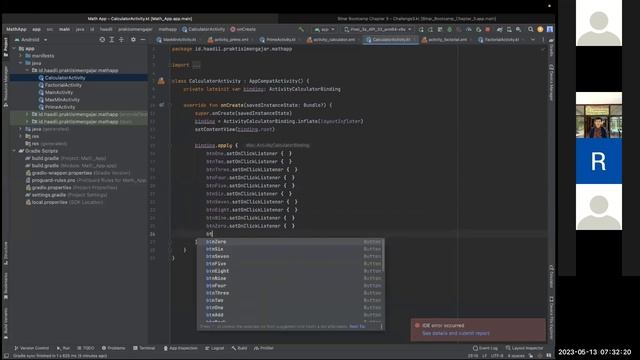Click the red Stop icon in toolbar
This screenshot has height=360, width=640.
tap(488, 29)
